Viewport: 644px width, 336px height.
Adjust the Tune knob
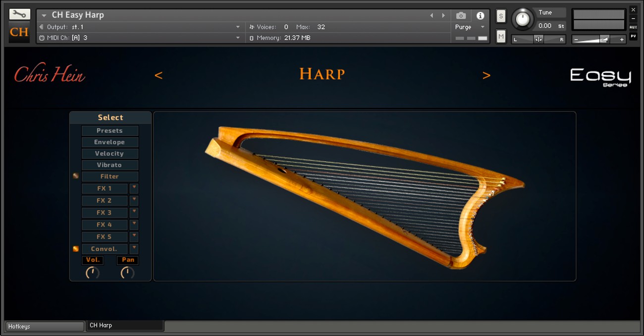522,19
